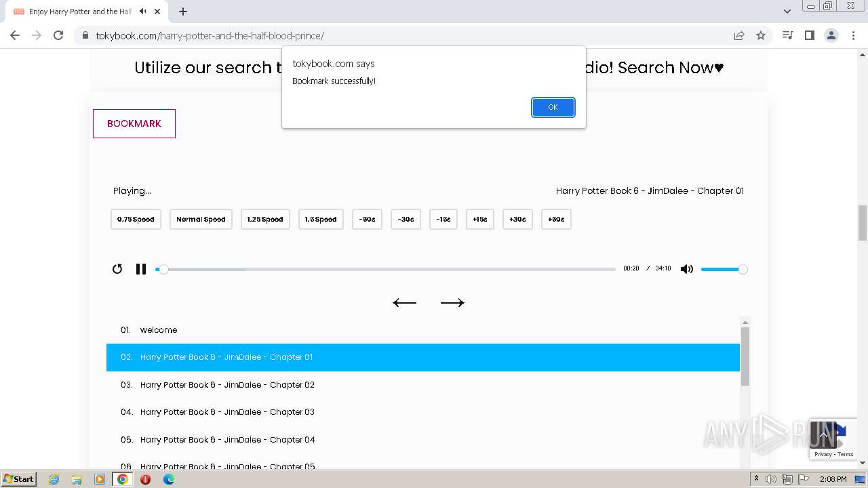Screen dimensions: 868x488
Task: Click the address bar URL
Action: (x=210, y=35)
